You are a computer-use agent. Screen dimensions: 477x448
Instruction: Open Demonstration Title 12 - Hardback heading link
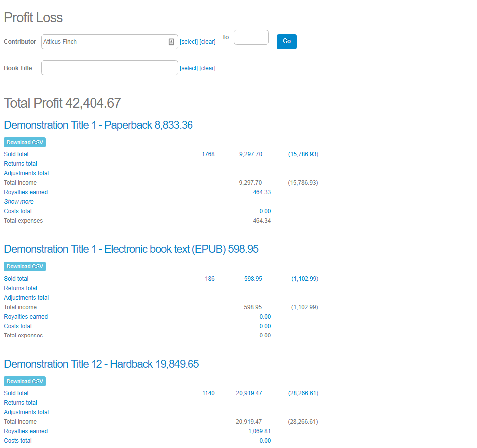click(101, 364)
